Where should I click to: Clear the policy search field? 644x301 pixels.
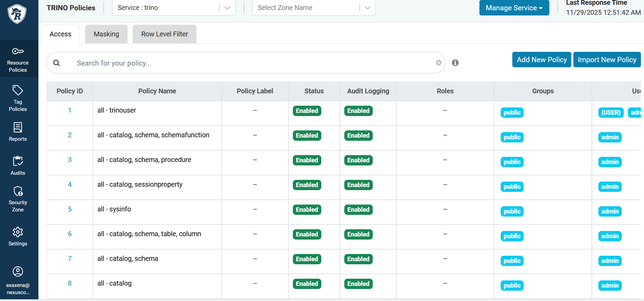pos(439,63)
